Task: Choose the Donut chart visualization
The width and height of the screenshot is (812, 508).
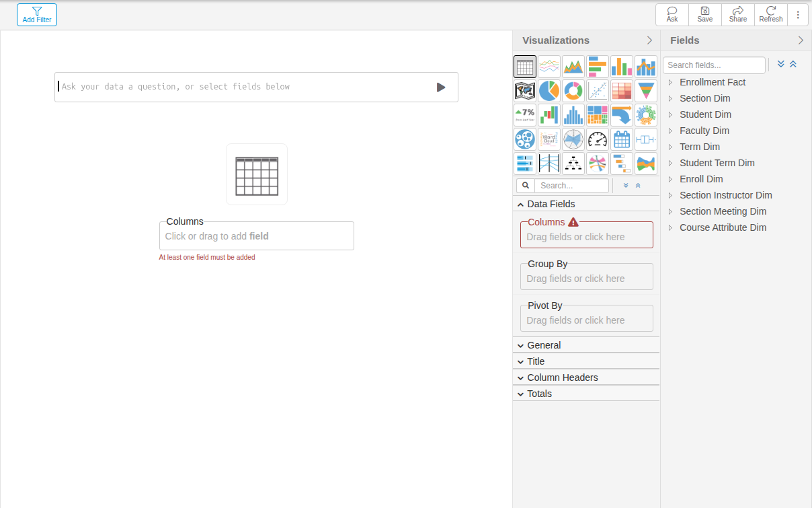Action: 573,91
